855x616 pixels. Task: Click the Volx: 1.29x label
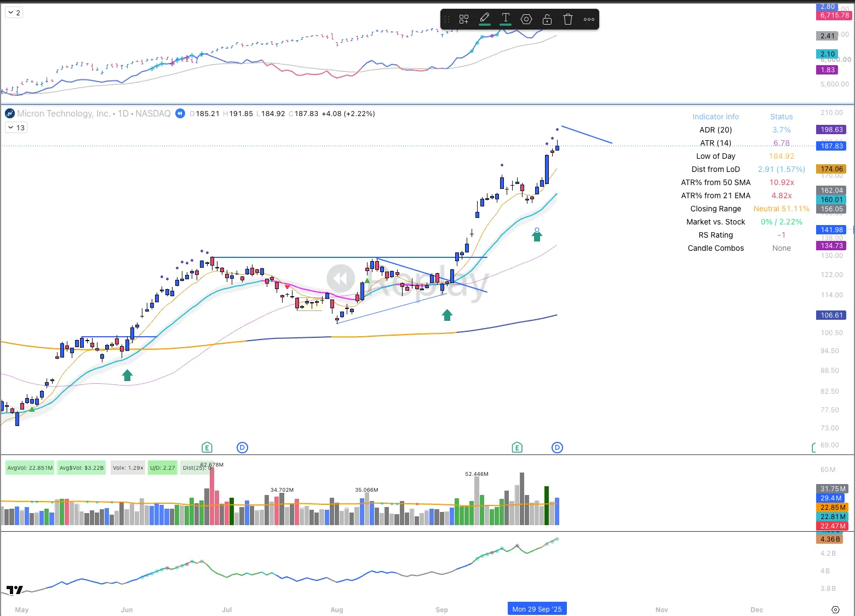click(x=128, y=468)
